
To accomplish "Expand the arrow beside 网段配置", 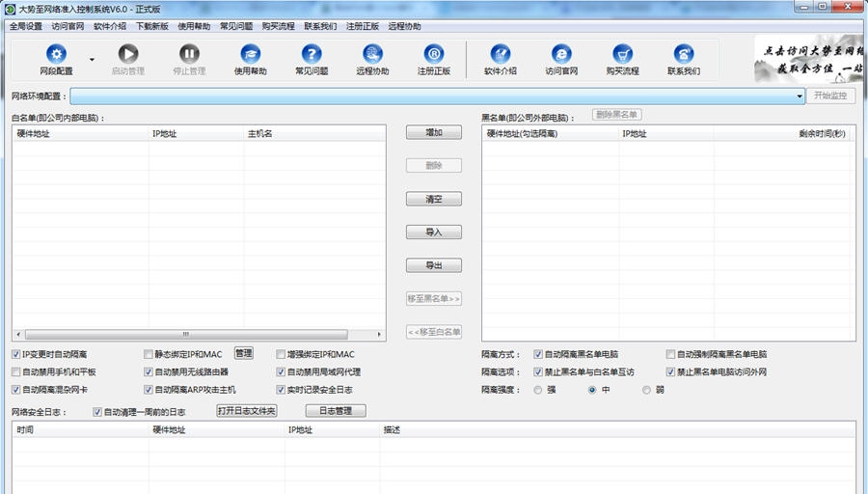I will pyautogui.click(x=92, y=60).
